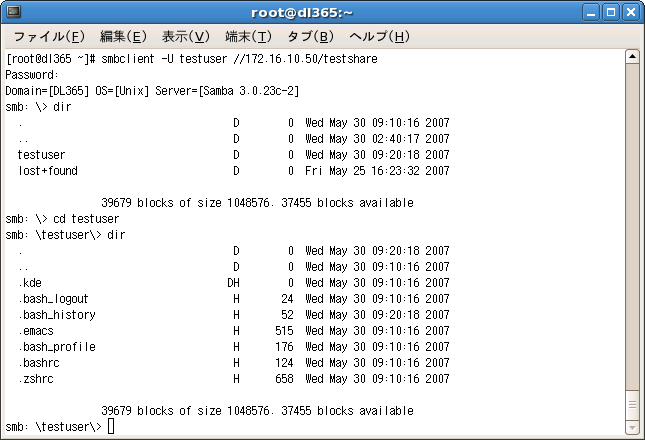Screen dimensions: 645x440
Task: Open the ファイル(F) menu
Action: 48,37
